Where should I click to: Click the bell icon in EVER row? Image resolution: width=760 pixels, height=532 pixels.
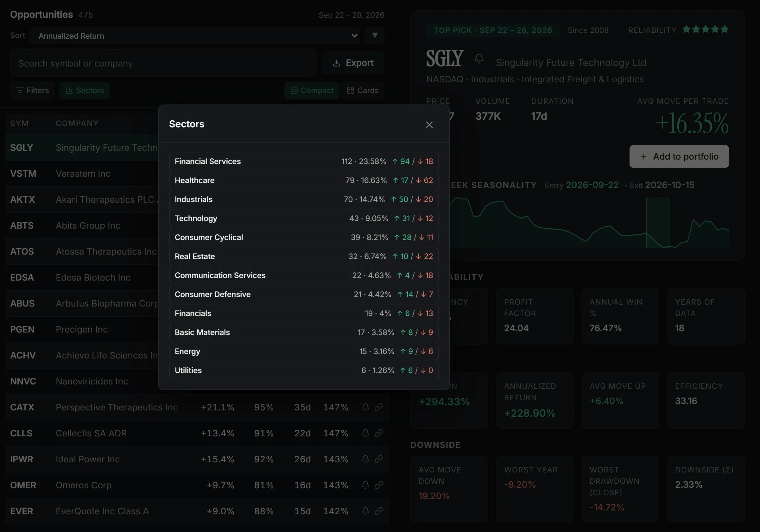(x=365, y=511)
